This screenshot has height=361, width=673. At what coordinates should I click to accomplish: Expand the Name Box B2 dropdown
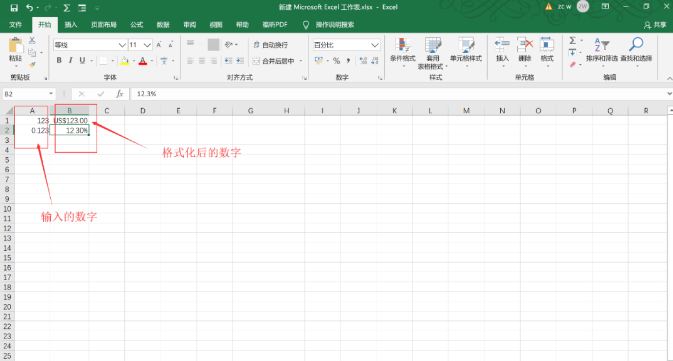tap(51, 94)
